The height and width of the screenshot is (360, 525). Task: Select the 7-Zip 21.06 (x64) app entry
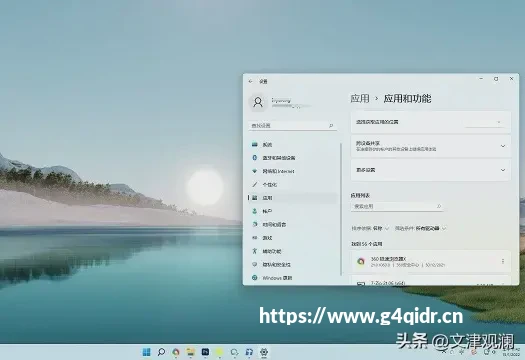431,281
